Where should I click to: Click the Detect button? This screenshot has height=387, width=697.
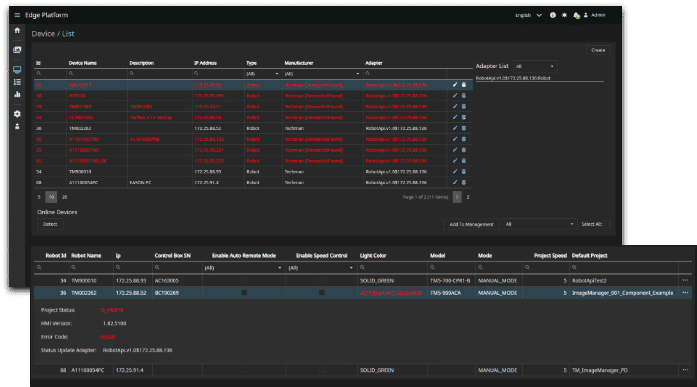click(50, 224)
